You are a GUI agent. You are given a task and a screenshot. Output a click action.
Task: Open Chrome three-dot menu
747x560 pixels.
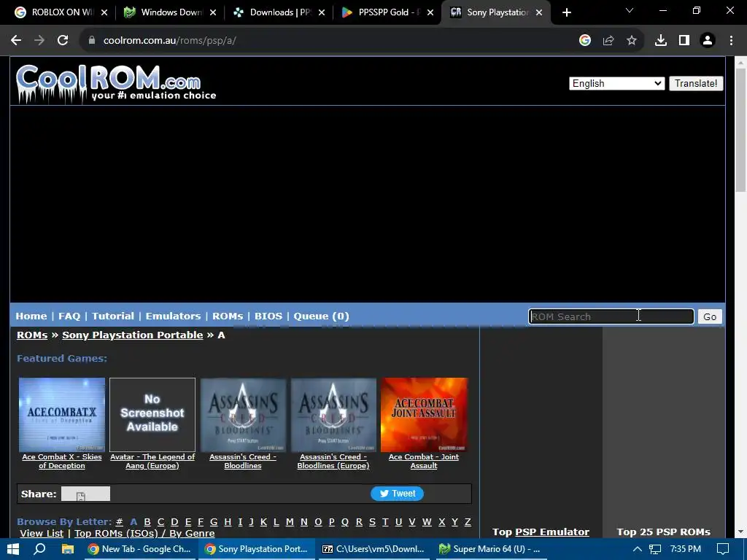click(731, 41)
